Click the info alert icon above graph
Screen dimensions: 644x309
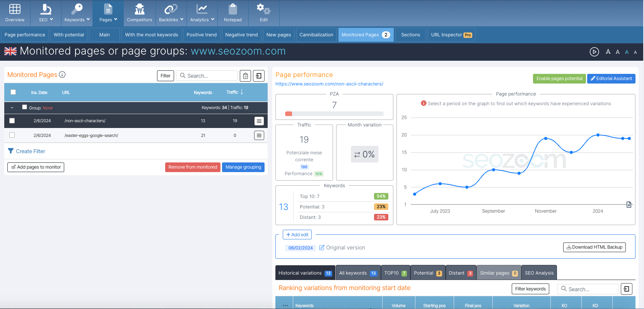point(424,103)
